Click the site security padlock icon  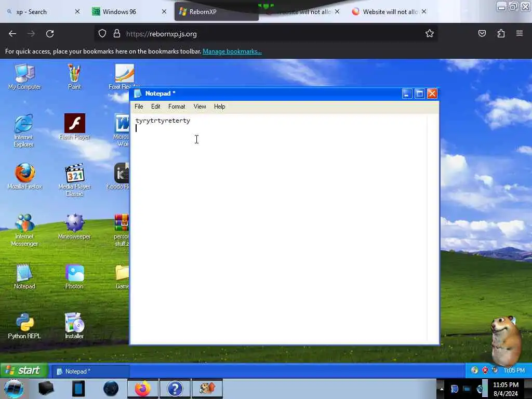pos(117,33)
